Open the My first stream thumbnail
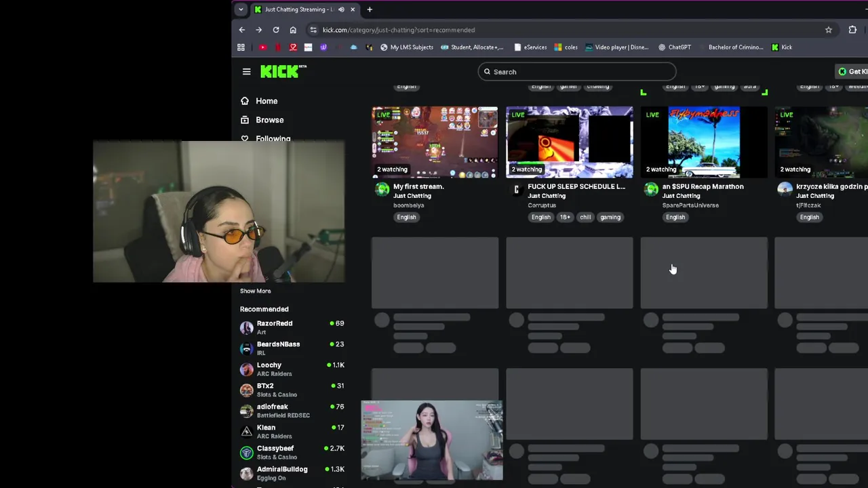 coord(435,142)
